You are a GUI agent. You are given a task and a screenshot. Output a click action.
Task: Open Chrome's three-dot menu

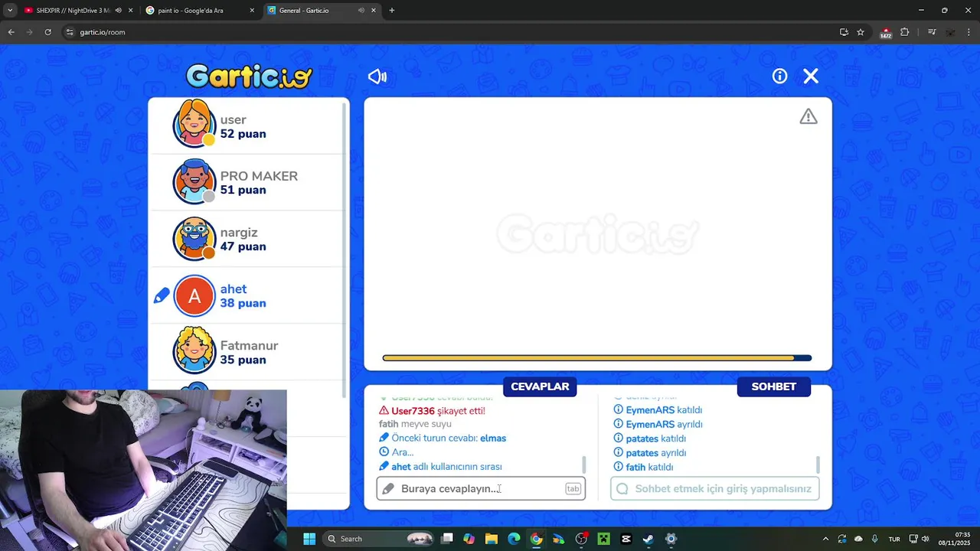[969, 32]
